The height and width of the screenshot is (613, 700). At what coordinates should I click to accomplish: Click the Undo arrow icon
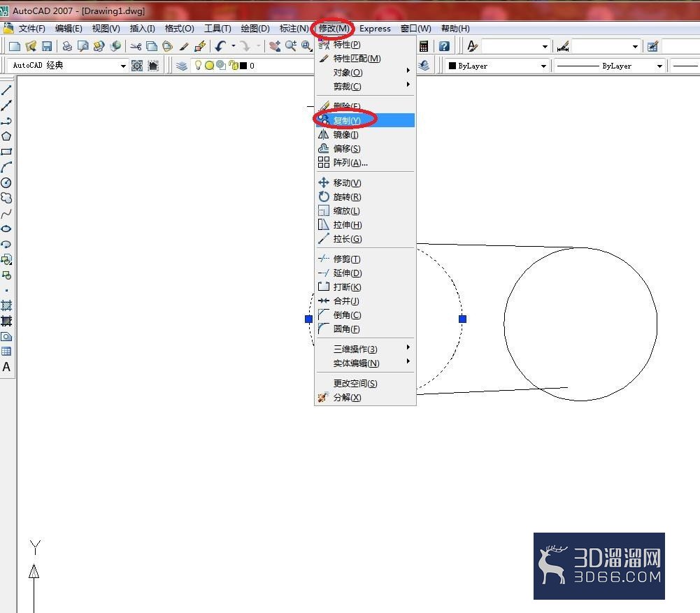[x=220, y=46]
